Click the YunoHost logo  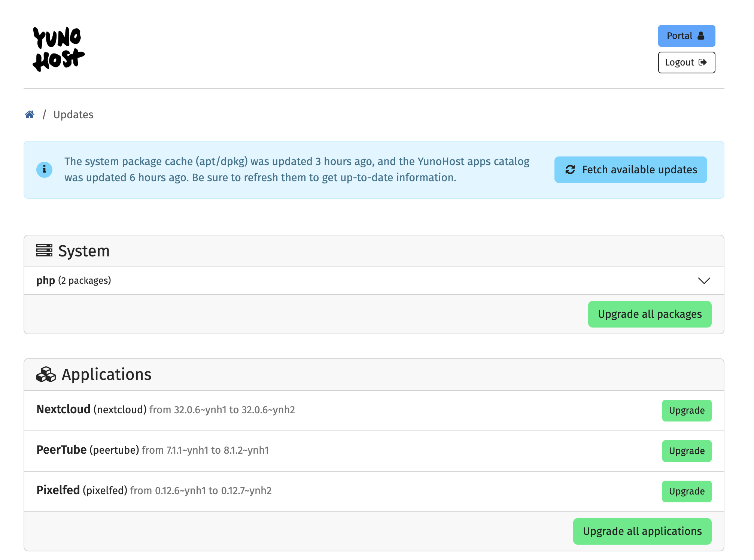[x=59, y=49]
